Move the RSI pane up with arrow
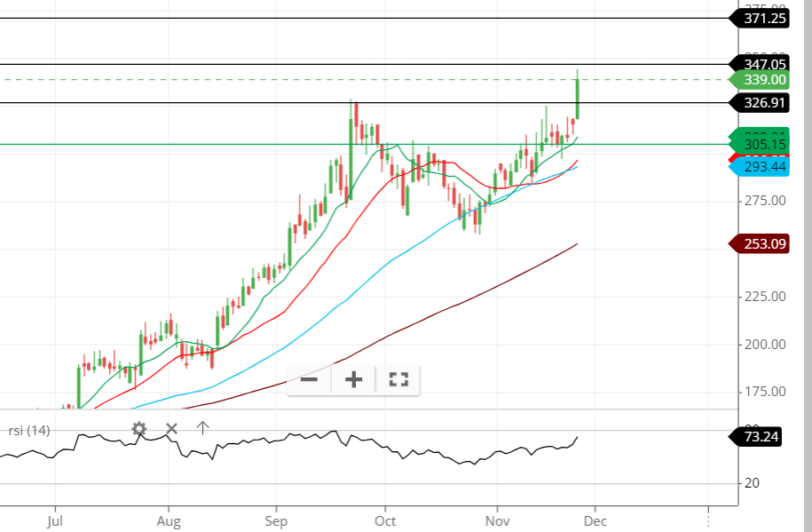 click(202, 428)
